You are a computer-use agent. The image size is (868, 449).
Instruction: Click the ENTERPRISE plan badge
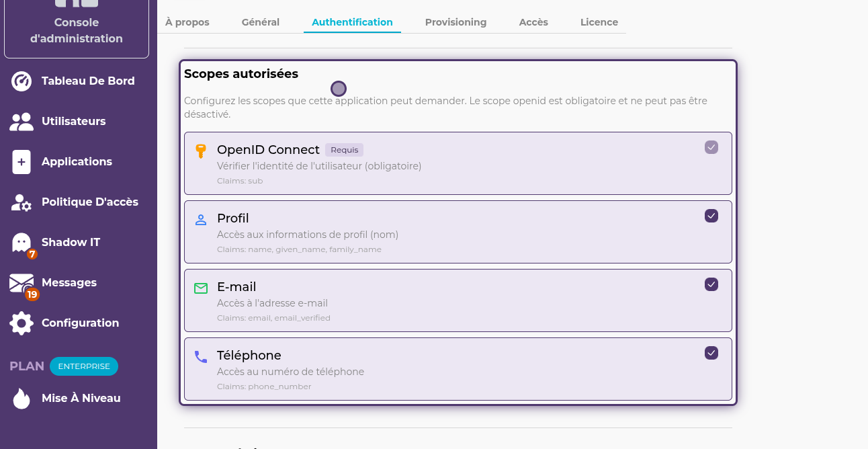click(x=84, y=366)
